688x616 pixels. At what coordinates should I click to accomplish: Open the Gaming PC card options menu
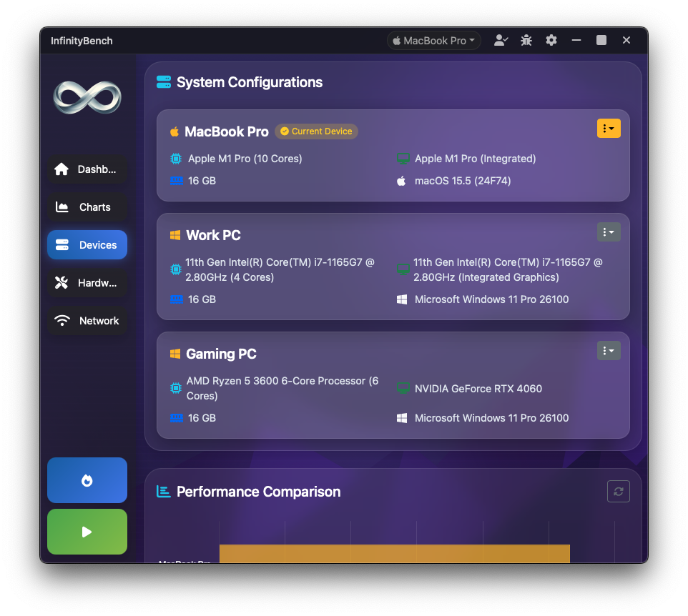point(609,351)
